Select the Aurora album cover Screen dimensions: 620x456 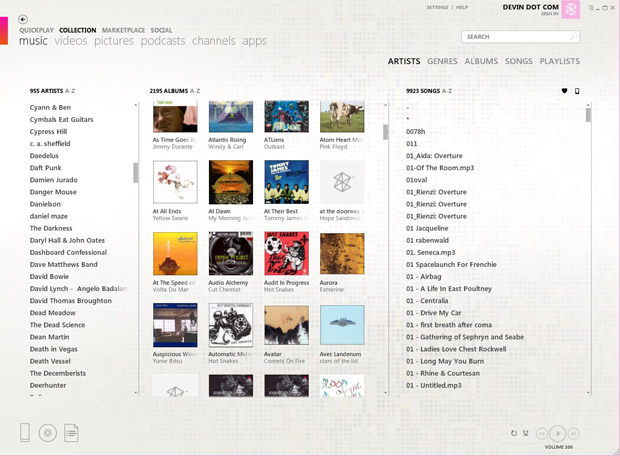click(342, 254)
